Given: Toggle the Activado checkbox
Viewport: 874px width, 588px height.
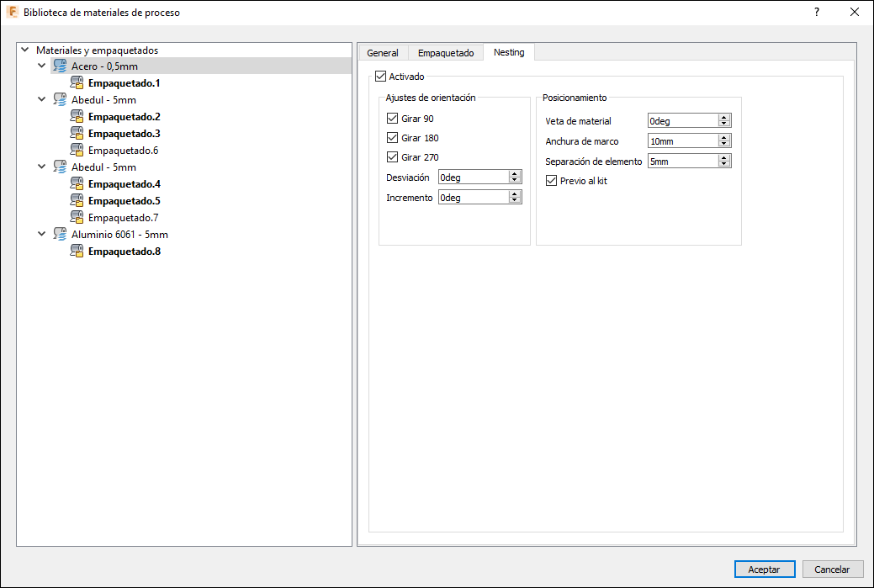Looking at the screenshot, I should coord(381,77).
